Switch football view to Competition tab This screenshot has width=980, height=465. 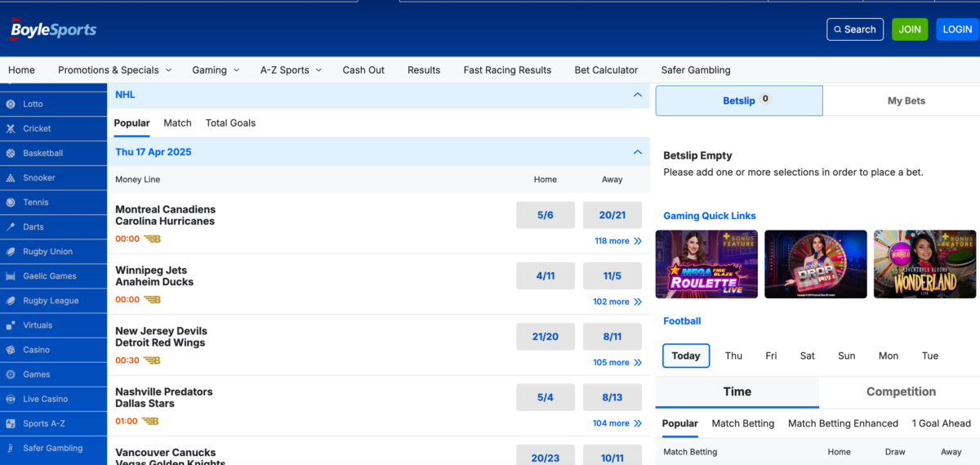(901, 391)
